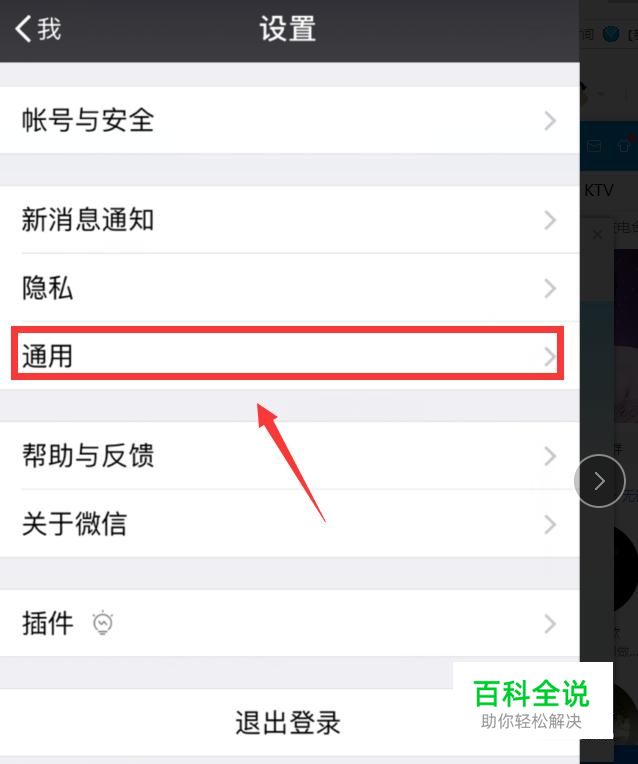The image size is (638, 764).
Task: Go back to the 我 page
Action: 38,29
